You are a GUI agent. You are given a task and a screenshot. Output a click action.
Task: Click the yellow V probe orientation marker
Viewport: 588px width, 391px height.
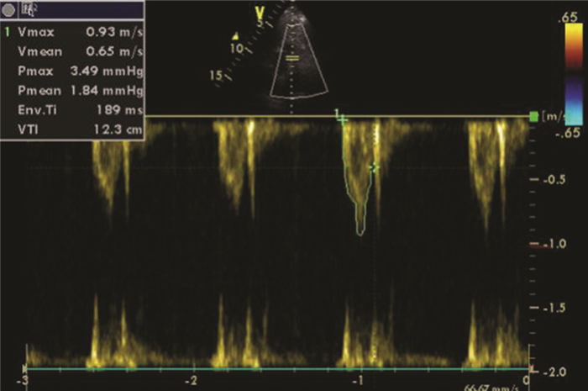pyautogui.click(x=260, y=14)
